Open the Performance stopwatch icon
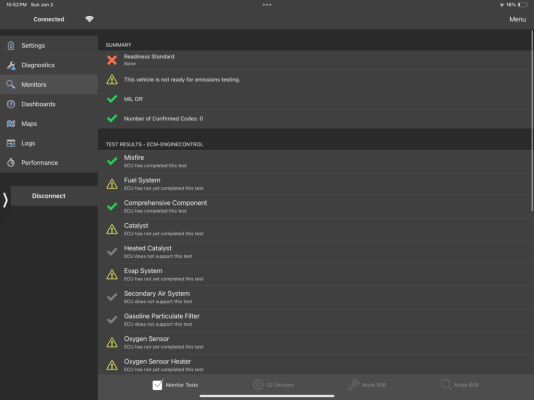Viewport: 534px width, 400px height. [x=11, y=163]
